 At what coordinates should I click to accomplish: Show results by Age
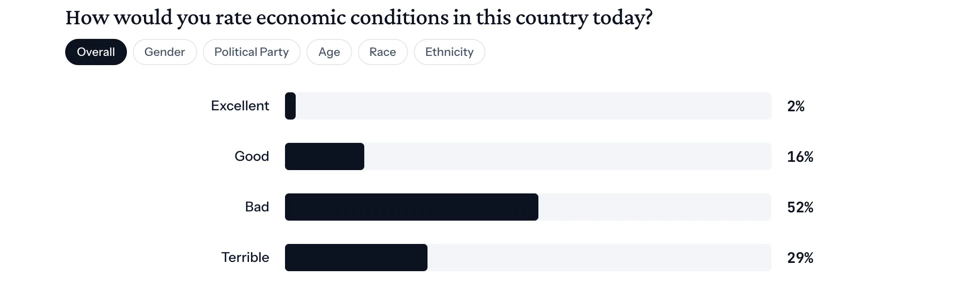coord(329,52)
